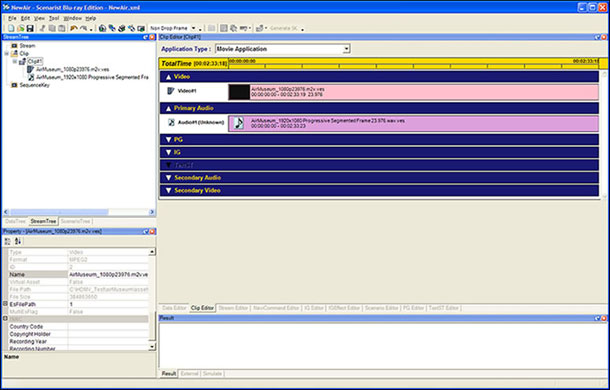Switch to the NavCommand Editor tab
The image size is (610, 390).
pyautogui.click(x=276, y=308)
